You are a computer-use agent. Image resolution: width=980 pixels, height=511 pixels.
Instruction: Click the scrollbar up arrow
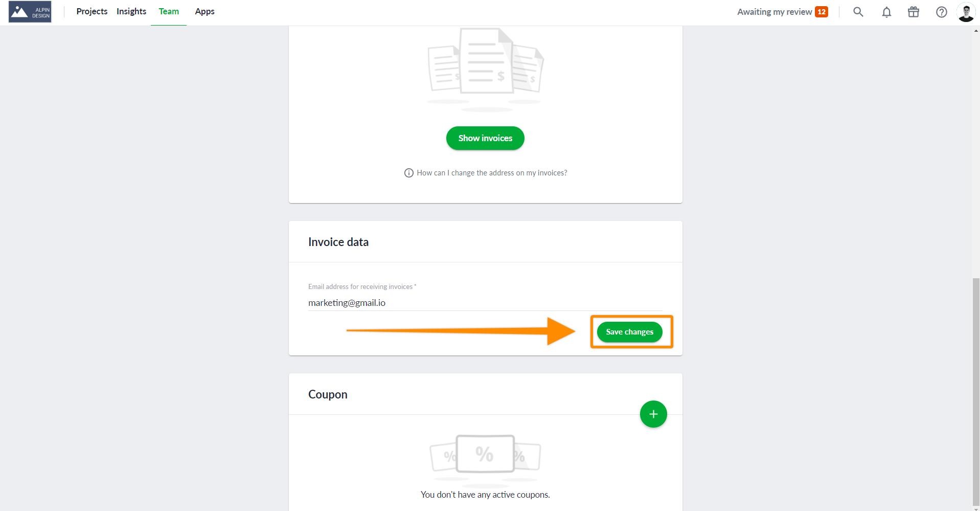[x=976, y=31]
